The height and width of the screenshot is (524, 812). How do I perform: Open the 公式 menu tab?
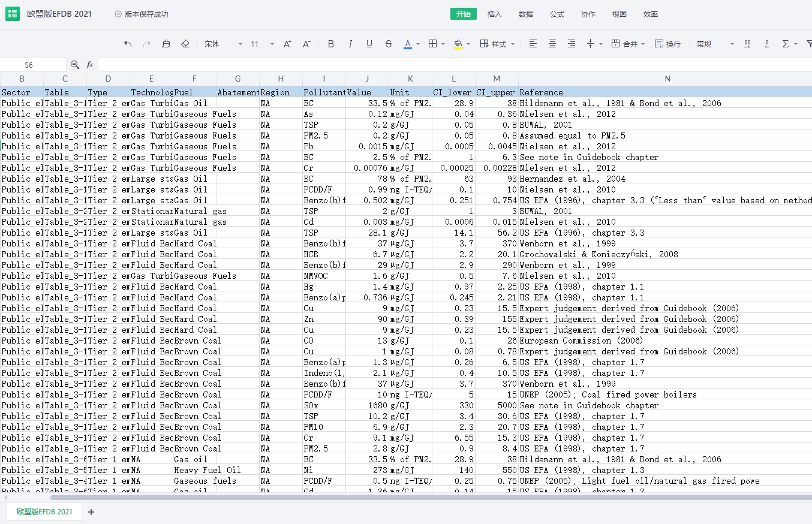point(557,14)
